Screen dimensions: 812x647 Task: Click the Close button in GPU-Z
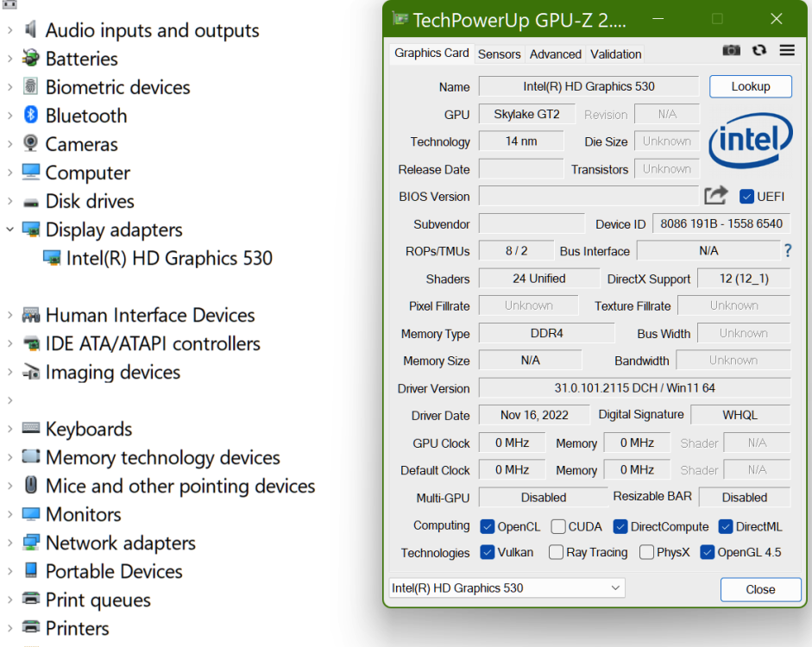(x=760, y=589)
